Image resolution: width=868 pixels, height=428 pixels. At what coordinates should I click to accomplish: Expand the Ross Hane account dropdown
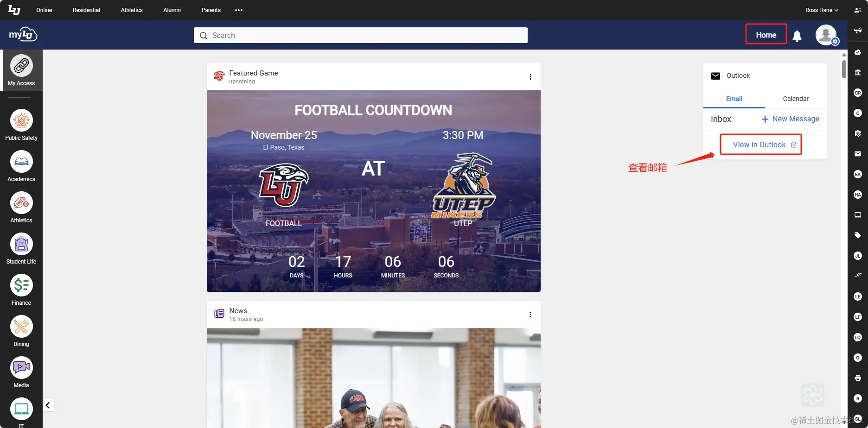tap(822, 10)
